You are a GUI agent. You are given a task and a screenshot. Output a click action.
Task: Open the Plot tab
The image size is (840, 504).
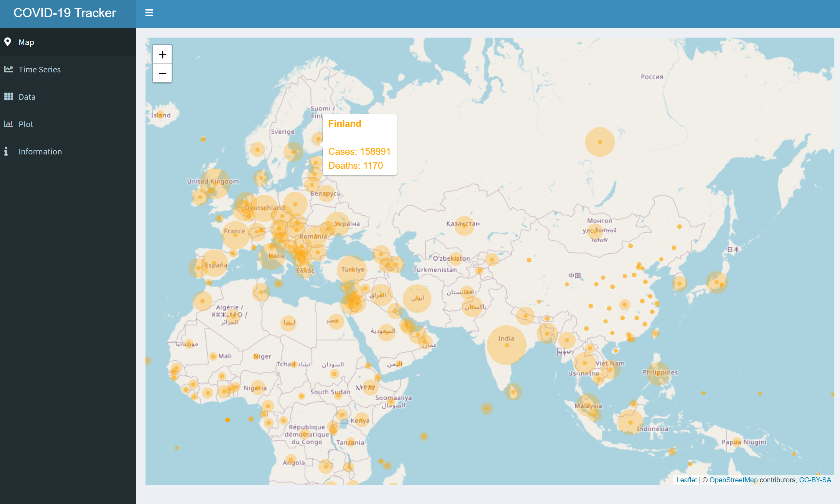[68, 124]
